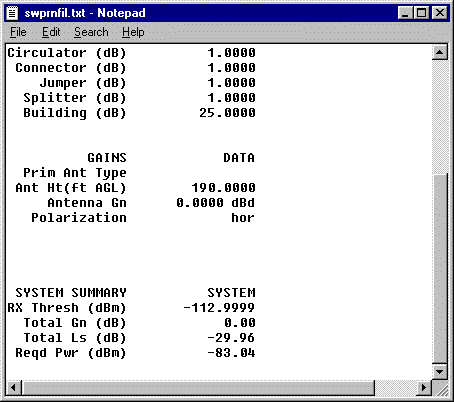
Task: Open the Search menu
Action: coord(91,32)
